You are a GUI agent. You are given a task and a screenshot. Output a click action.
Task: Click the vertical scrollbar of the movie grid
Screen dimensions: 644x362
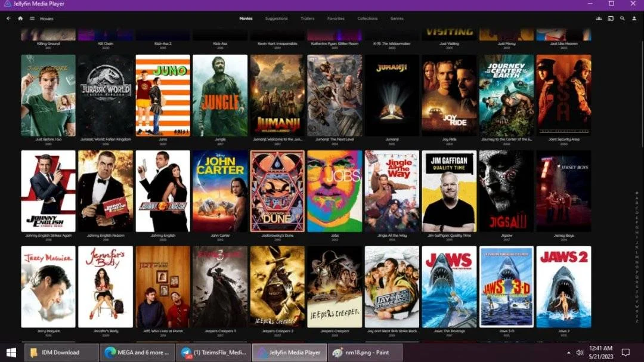(642, 88)
